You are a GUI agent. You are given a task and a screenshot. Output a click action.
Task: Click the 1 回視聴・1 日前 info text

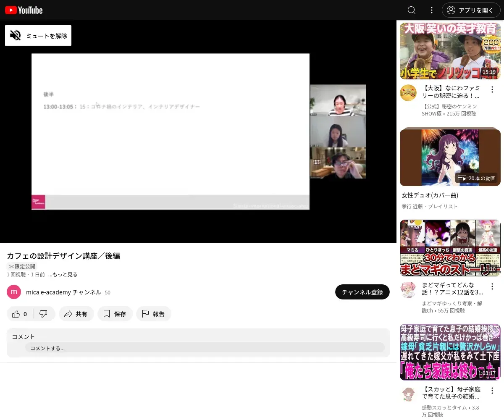pyautogui.click(x=26, y=275)
